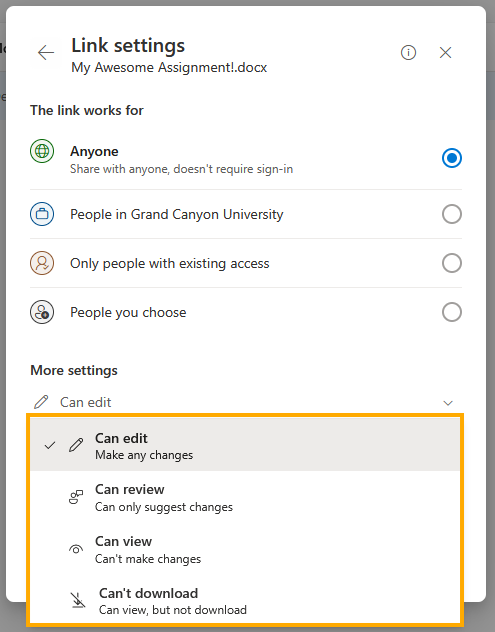Click the crossed download arrow icon

coord(78,600)
